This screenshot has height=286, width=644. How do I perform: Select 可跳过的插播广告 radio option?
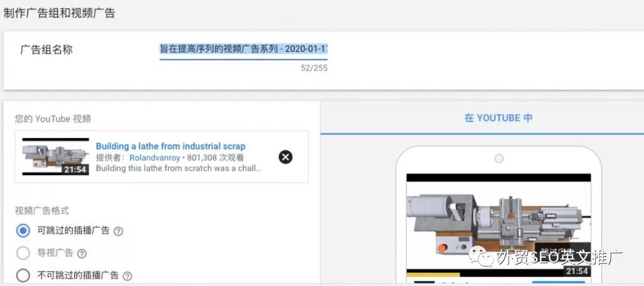[x=23, y=231]
